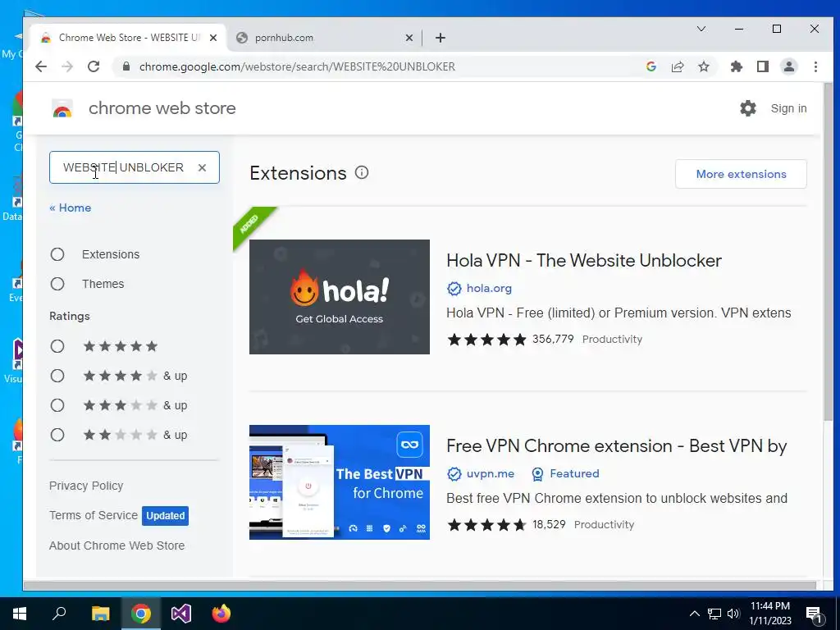
Task: Open File Explorer from taskbar
Action: click(100, 614)
